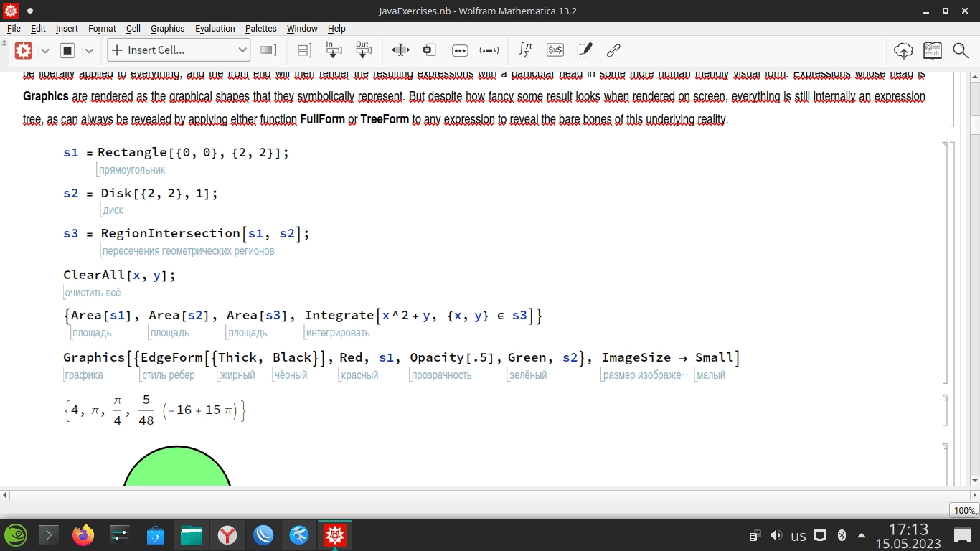980x551 pixels.
Task: Open the File menu
Action: pos(14,29)
